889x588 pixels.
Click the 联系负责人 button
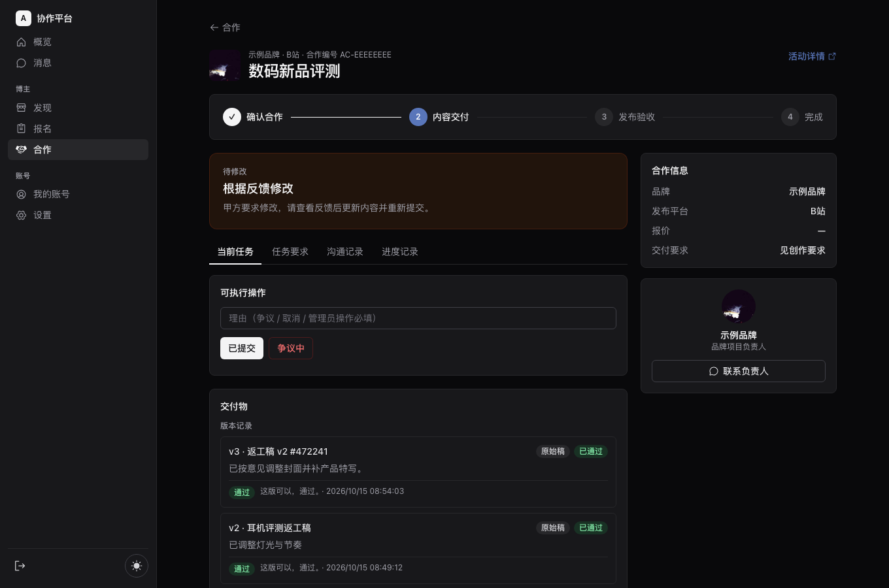739,371
